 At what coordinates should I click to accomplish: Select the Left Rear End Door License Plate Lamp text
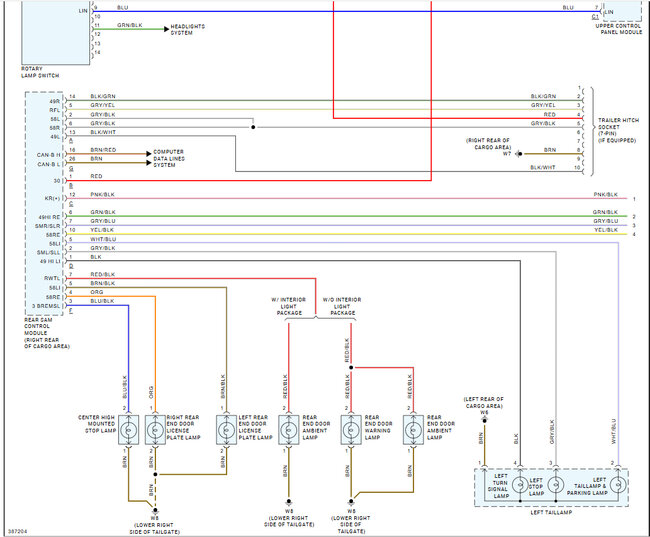255,427
